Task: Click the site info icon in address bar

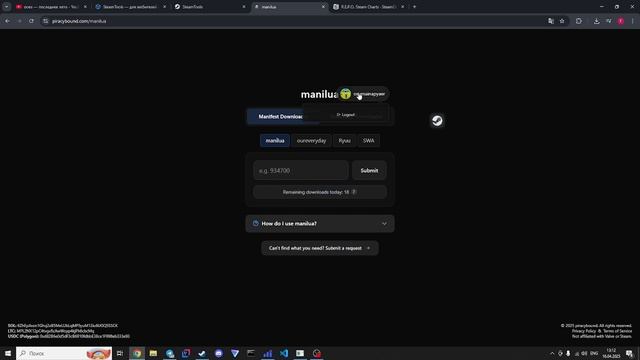Action: click(x=46, y=21)
